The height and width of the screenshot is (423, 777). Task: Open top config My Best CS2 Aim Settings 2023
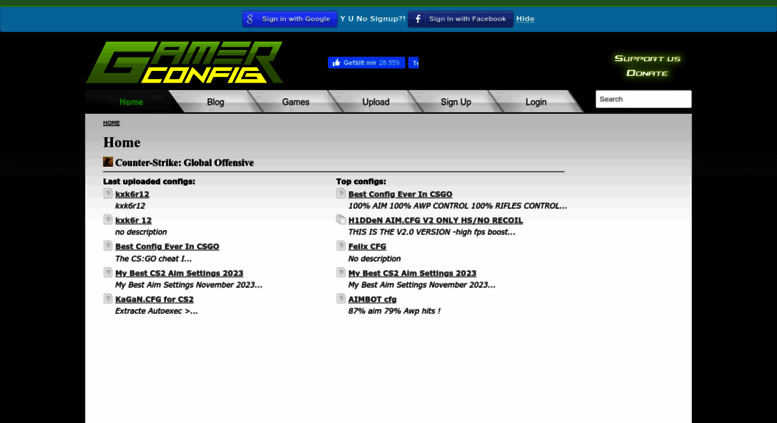pos(412,273)
